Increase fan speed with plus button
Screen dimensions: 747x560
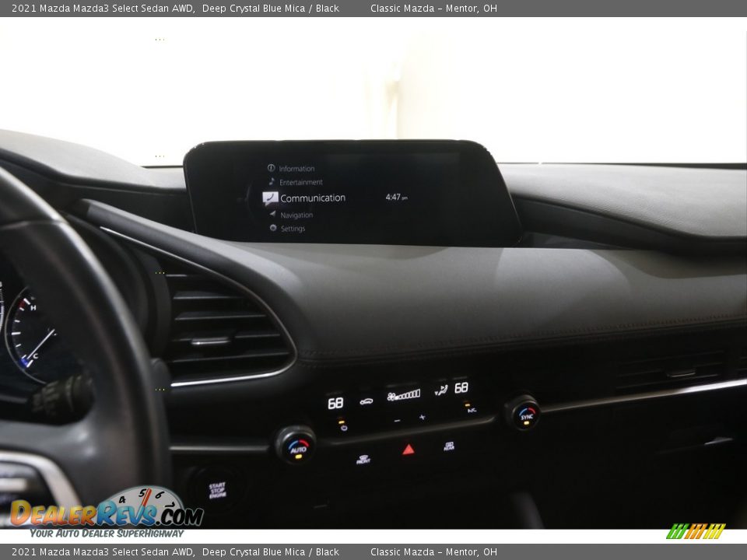[423, 418]
